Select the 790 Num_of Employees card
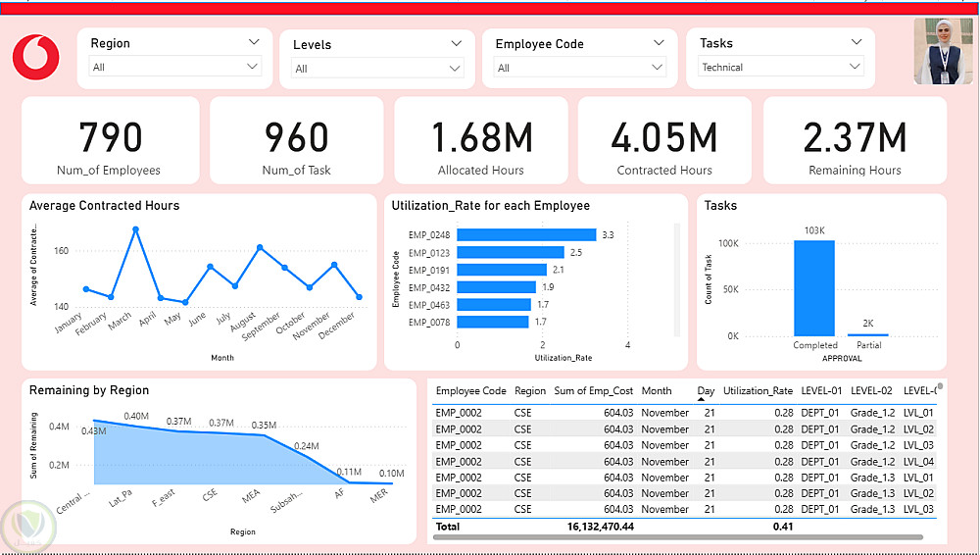The width and height of the screenshot is (980, 555). coord(111,141)
